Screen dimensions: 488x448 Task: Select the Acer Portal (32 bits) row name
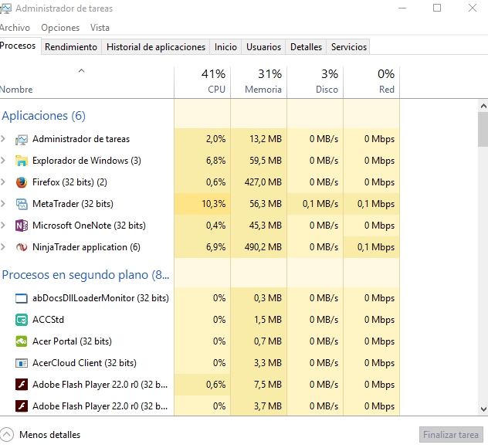(73, 341)
